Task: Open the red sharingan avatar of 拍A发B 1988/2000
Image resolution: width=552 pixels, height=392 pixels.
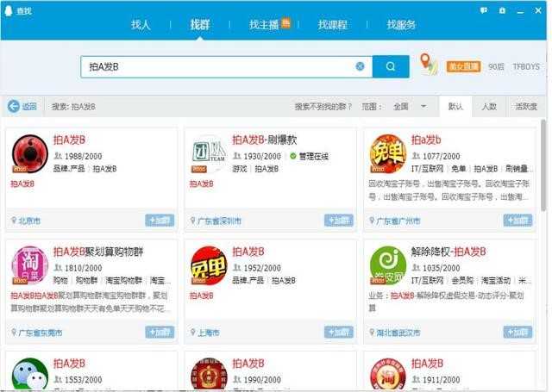Action: point(30,153)
